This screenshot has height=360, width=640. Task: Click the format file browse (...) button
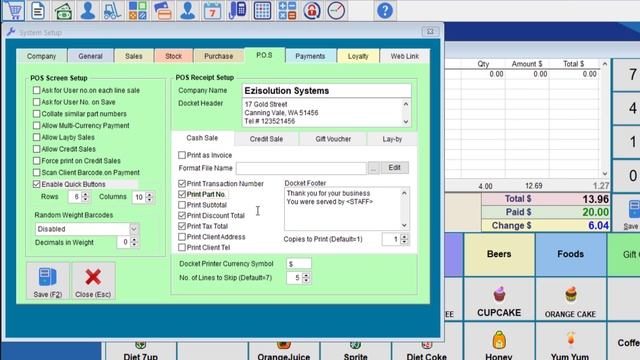pyautogui.click(x=373, y=168)
